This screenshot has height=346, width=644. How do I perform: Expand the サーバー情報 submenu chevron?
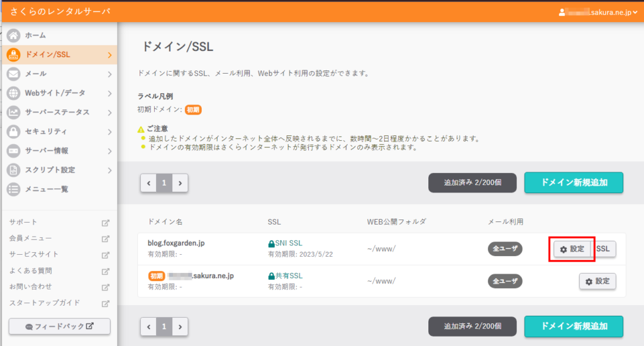click(x=109, y=151)
